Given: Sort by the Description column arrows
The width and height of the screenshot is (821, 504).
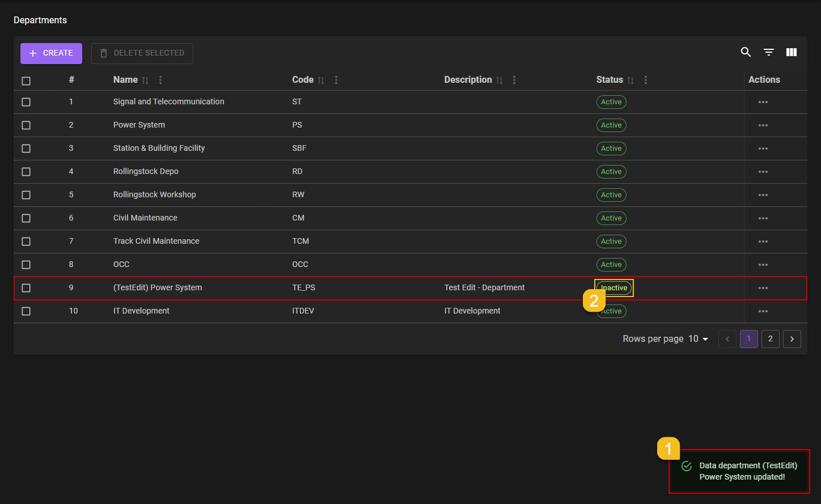Looking at the screenshot, I should point(500,81).
